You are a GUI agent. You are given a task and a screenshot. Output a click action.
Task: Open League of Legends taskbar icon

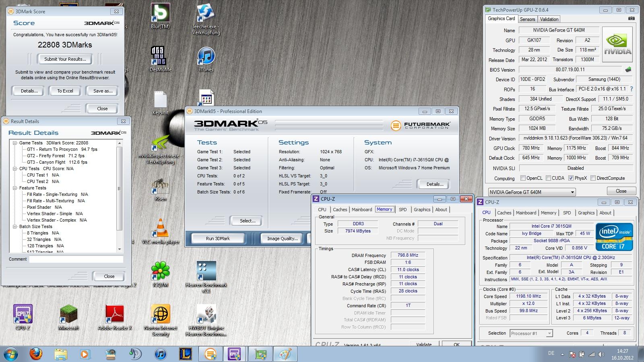pos(185,354)
